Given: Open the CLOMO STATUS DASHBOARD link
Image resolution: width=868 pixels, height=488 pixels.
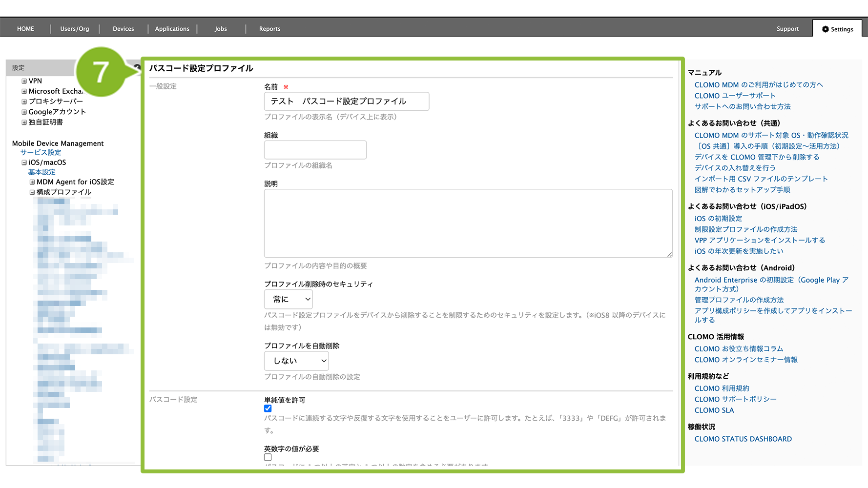Looking at the screenshot, I should pos(743,439).
